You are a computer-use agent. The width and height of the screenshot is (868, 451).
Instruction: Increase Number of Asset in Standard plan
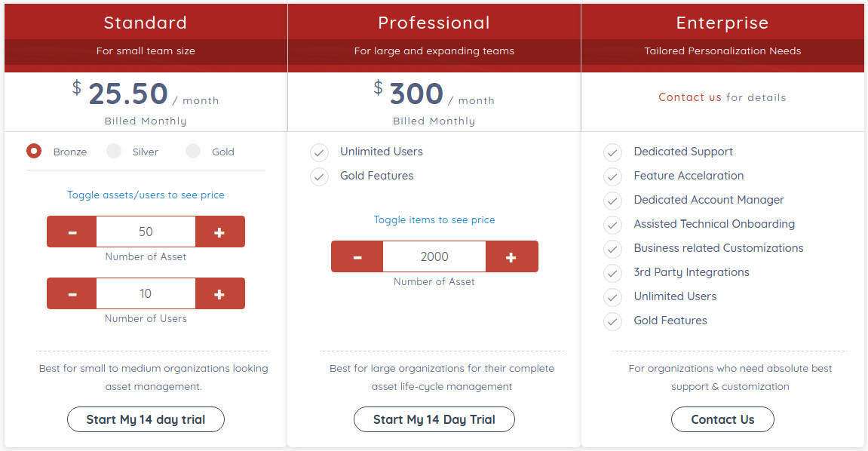click(219, 232)
